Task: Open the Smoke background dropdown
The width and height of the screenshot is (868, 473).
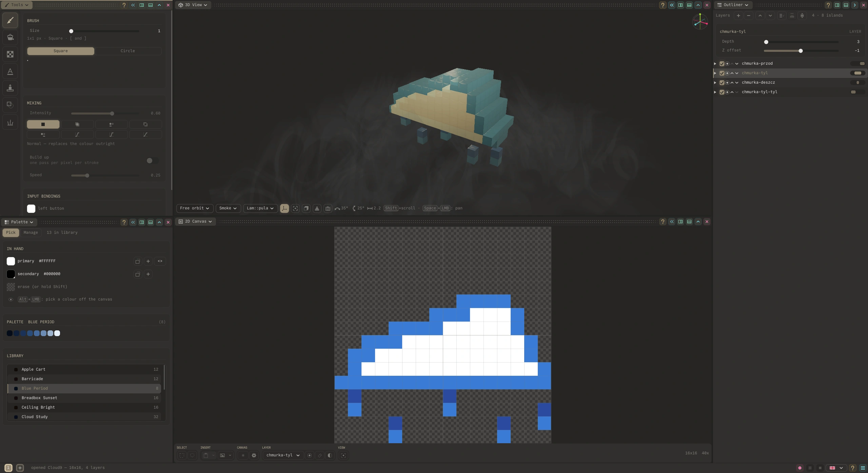Action: click(x=228, y=208)
